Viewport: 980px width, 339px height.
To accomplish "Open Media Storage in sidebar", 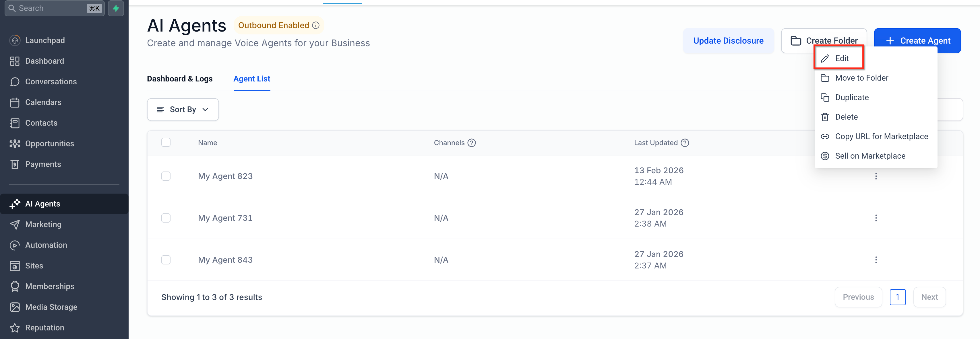I will click(x=51, y=307).
